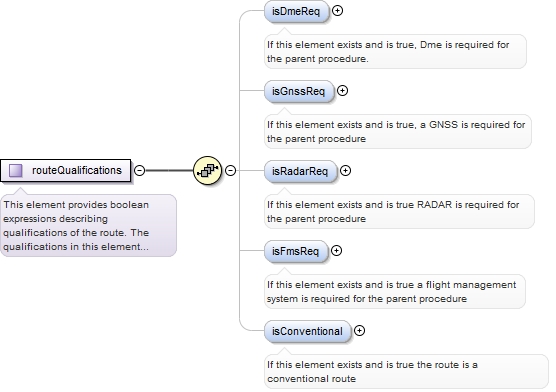
Task: Click the routeQualifications element box
Action: coord(66,171)
